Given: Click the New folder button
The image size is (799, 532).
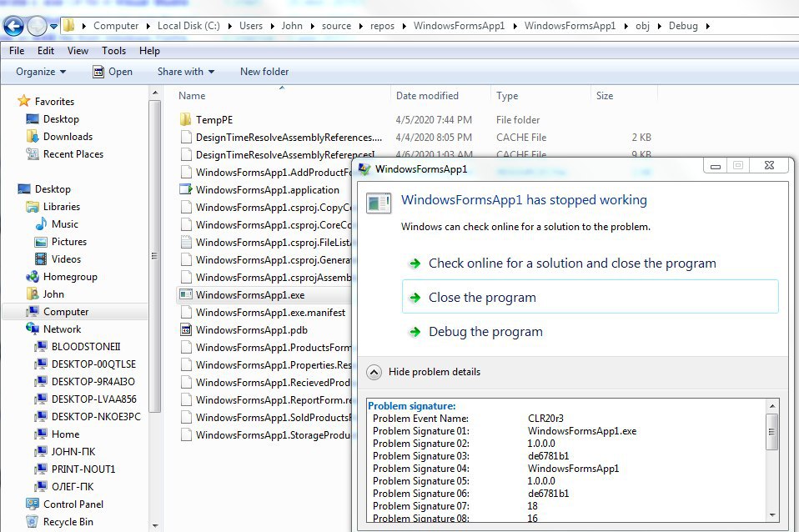Looking at the screenshot, I should point(264,72).
